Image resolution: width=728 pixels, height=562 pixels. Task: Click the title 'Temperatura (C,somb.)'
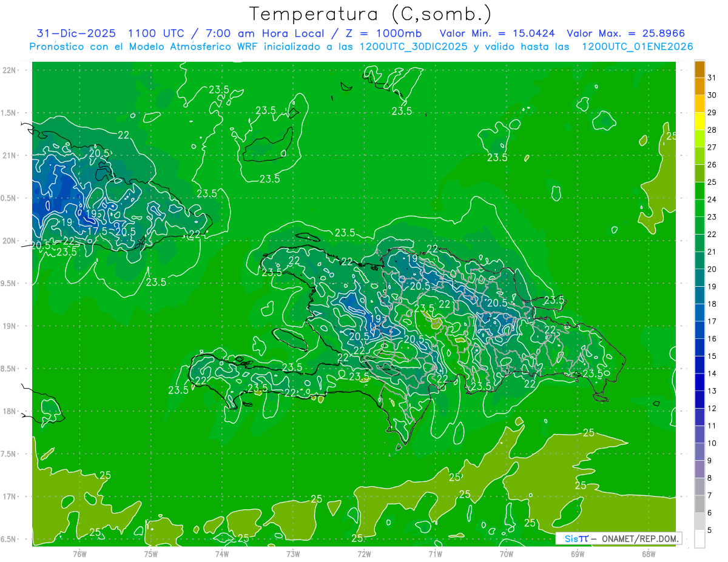point(371,14)
